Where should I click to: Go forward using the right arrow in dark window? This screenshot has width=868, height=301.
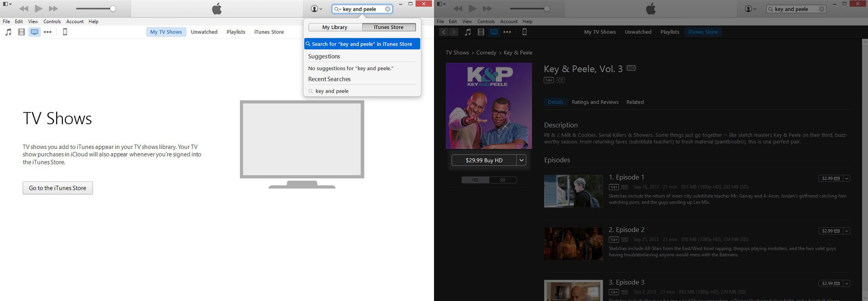453,32
